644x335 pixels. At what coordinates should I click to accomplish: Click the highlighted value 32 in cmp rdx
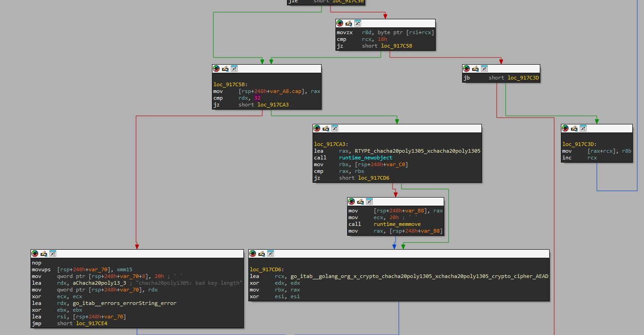pos(257,98)
